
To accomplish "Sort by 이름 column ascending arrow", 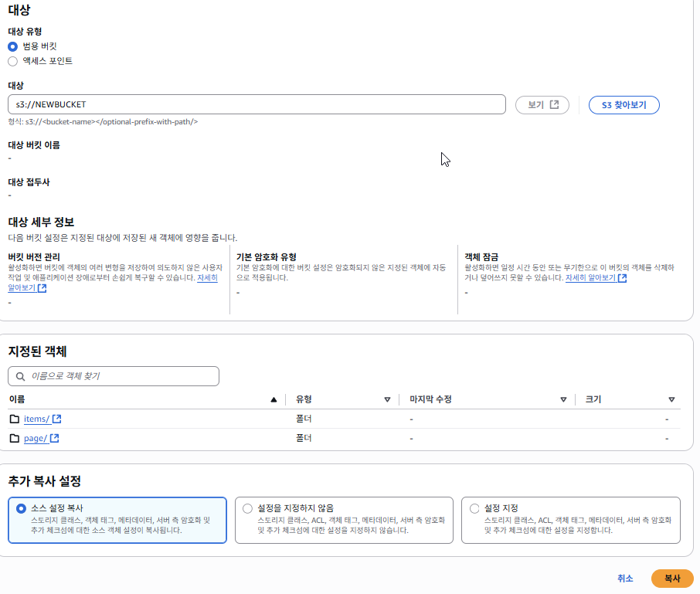I will [274, 399].
